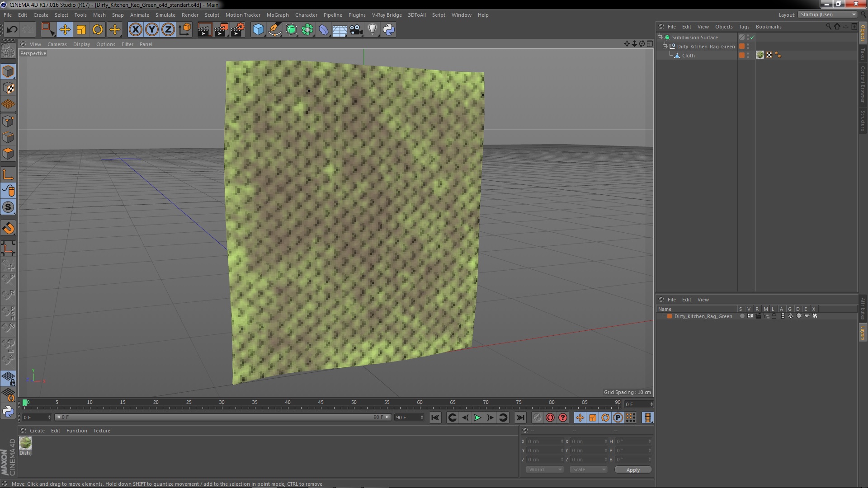Toggle viewport maximize icon
This screenshot has height=488, width=868.
click(650, 44)
